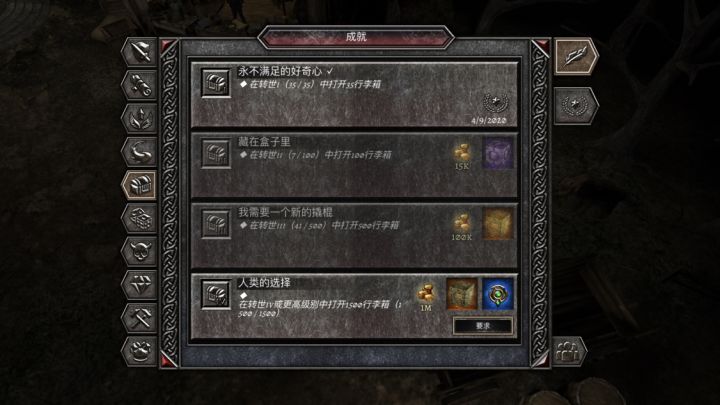Select the treasure chest achievements category

click(140, 185)
